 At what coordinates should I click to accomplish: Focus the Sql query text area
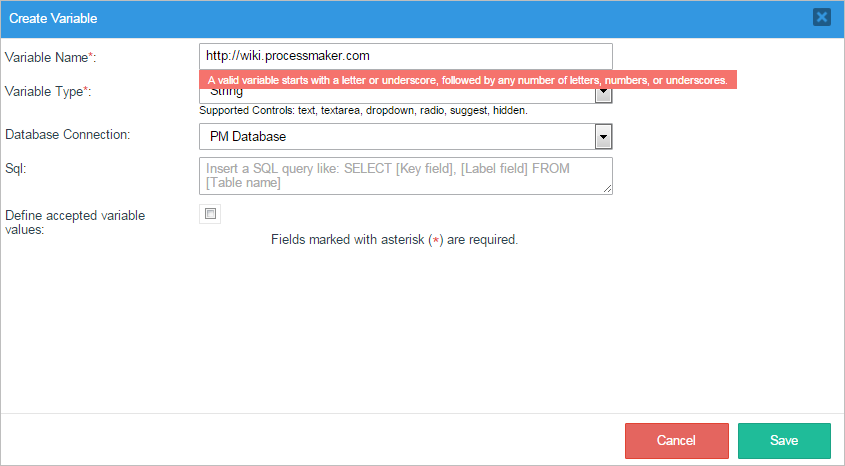pos(405,175)
